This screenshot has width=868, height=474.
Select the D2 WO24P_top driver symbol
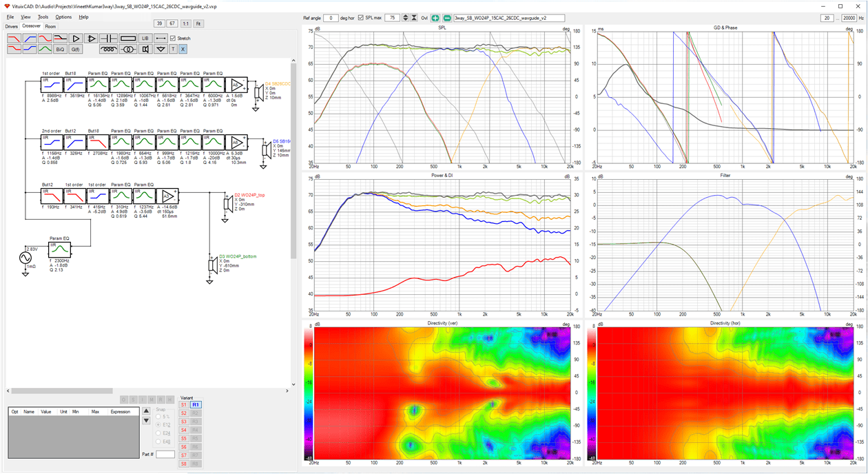(x=227, y=205)
